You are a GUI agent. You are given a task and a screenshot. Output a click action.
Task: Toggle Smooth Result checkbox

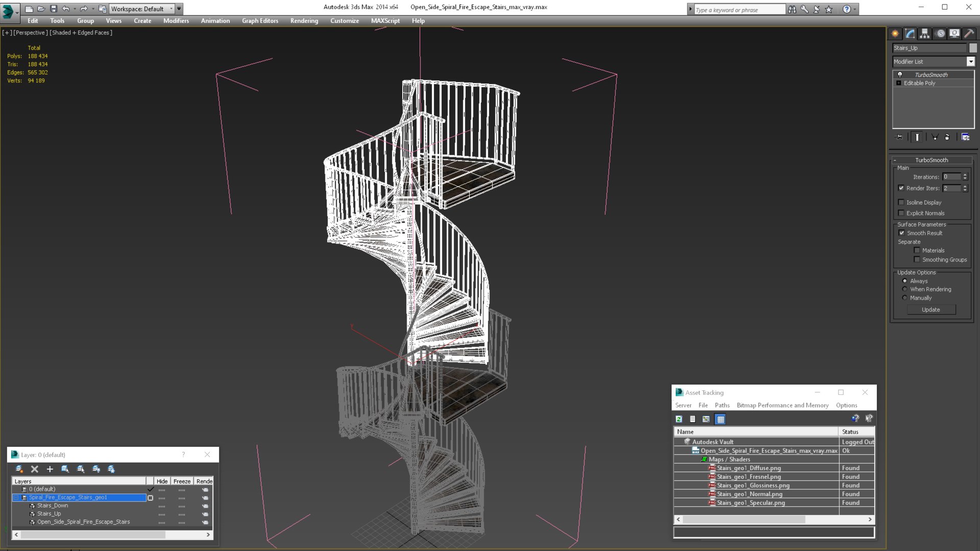[x=901, y=233]
